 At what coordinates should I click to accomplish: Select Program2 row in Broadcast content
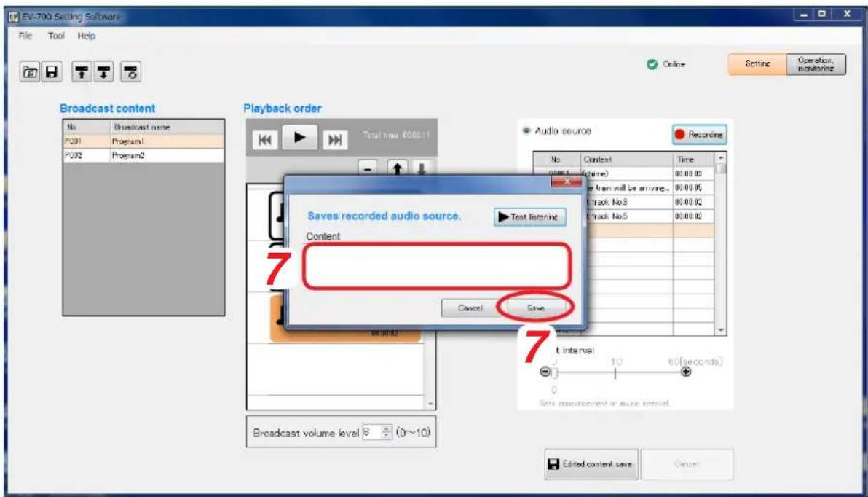pos(144,156)
